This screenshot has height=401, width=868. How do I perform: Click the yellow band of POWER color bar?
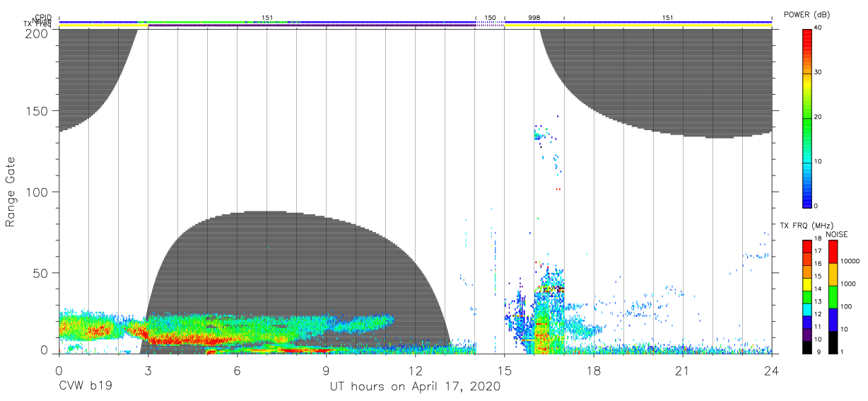coord(807,83)
